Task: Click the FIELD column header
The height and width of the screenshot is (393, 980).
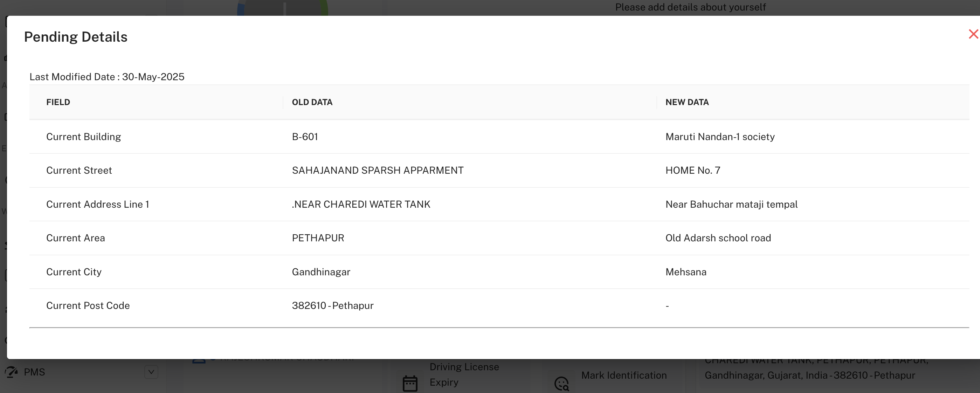Action: pos(58,102)
